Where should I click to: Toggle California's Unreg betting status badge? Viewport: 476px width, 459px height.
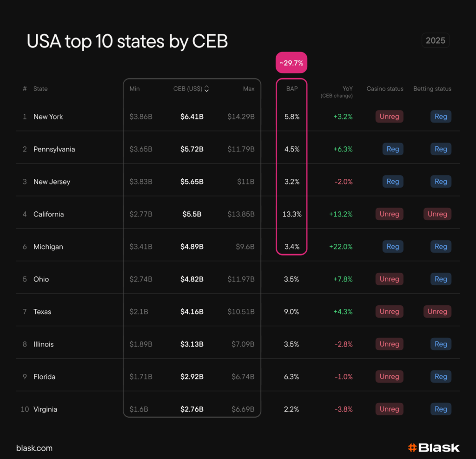coord(437,214)
